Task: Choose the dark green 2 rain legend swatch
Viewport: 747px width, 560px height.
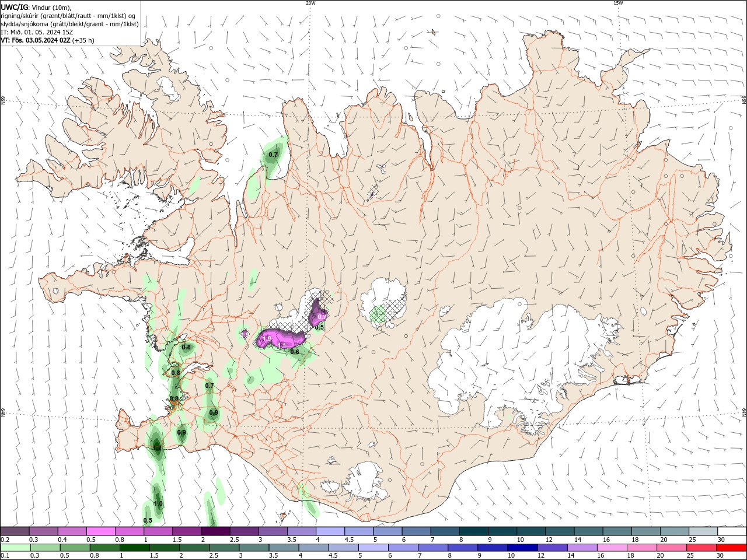Action: 194,548
